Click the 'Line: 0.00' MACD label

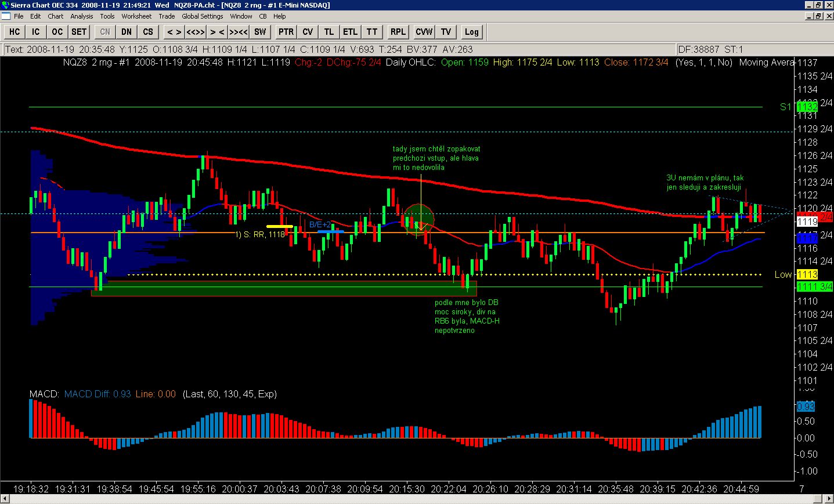pyautogui.click(x=156, y=394)
